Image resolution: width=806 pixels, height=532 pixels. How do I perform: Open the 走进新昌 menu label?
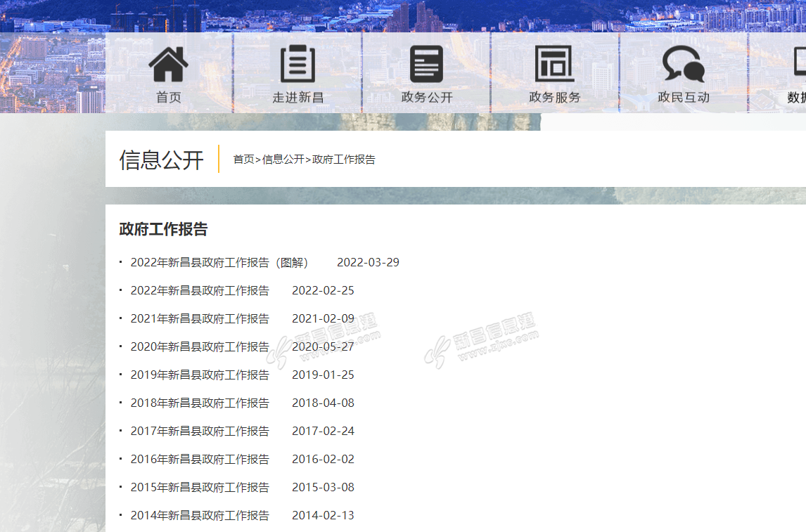(x=298, y=98)
